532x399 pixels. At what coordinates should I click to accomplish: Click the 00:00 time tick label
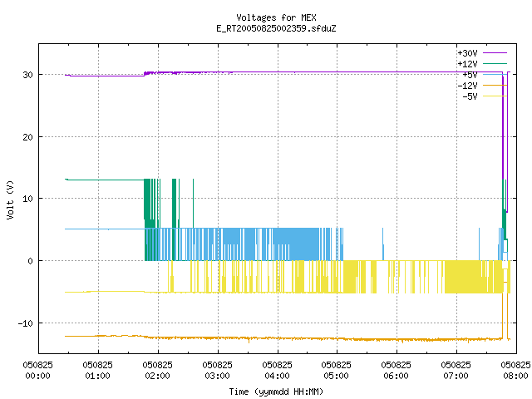pyautogui.click(x=37, y=376)
